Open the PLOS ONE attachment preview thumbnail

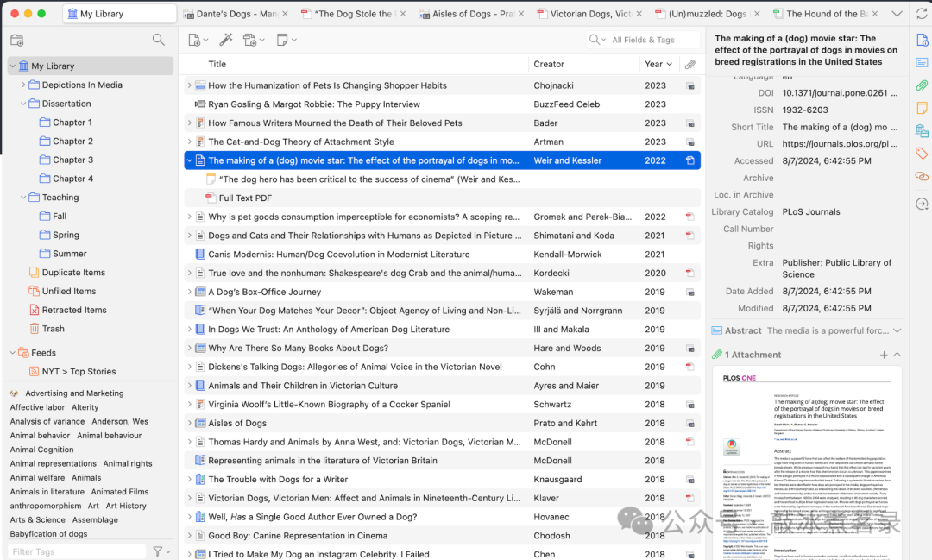tap(807, 463)
